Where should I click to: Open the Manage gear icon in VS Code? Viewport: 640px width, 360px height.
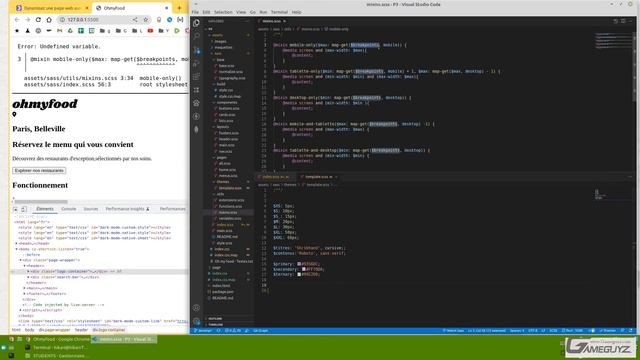196,321
